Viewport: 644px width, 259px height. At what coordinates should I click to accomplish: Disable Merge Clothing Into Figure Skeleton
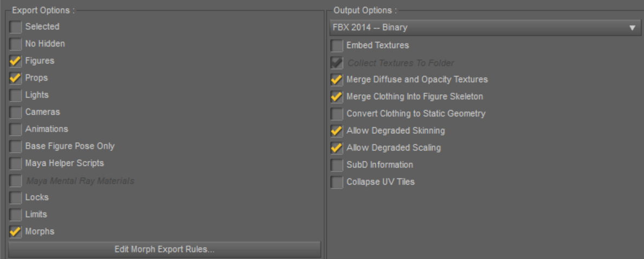click(x=337, y=96)
